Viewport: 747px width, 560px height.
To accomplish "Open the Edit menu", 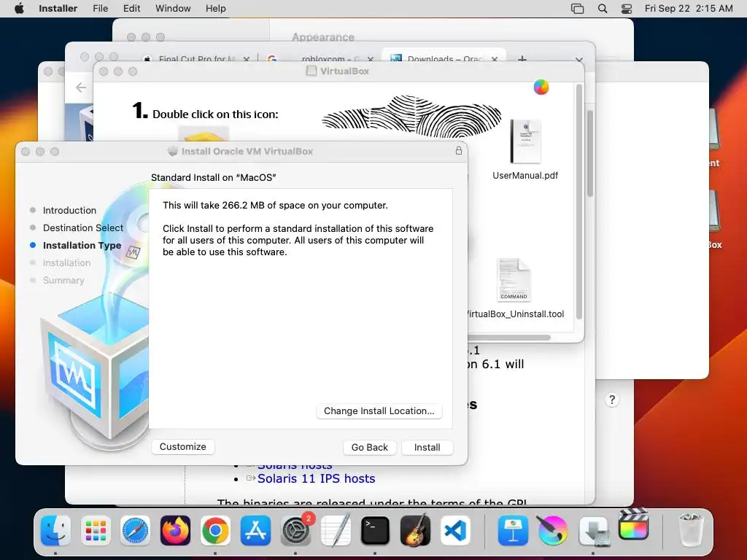I will pos(131,9).
